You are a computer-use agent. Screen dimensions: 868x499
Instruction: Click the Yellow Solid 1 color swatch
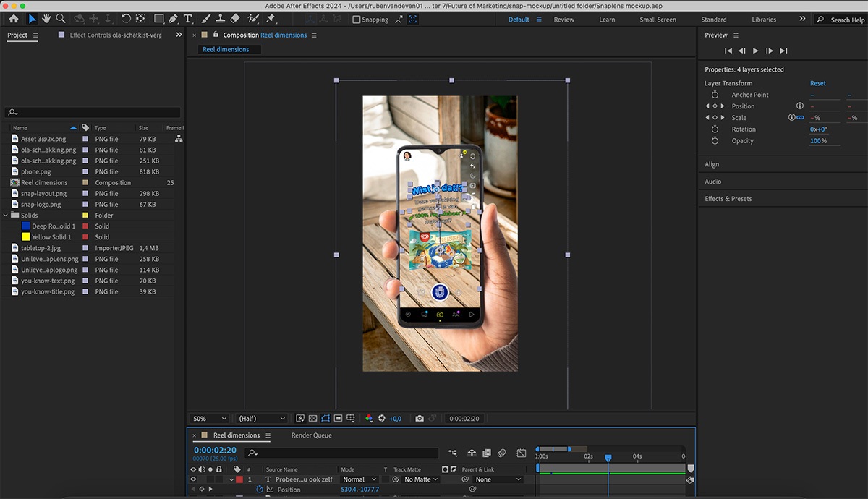(x=27, y=237)
